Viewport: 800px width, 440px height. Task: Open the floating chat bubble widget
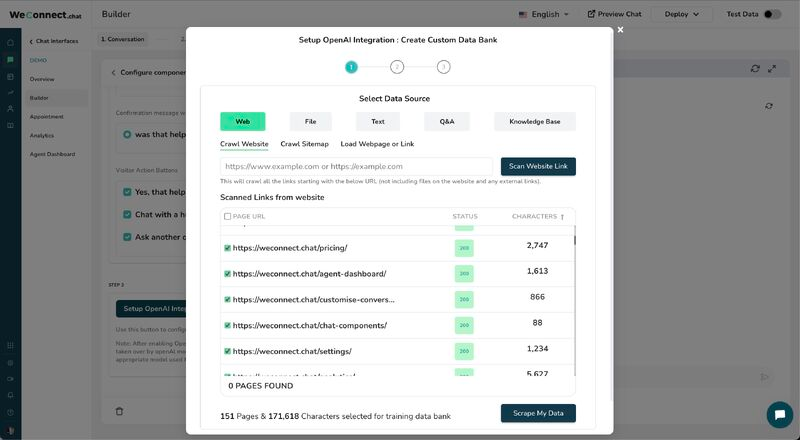[780, 414]
